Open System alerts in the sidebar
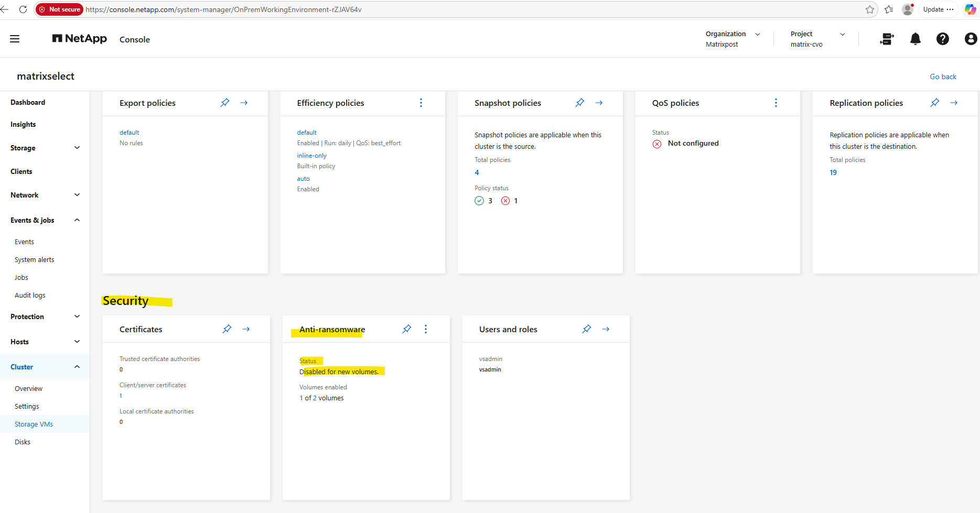The height and width of the screenshot is (513, 980). point(35,259)
